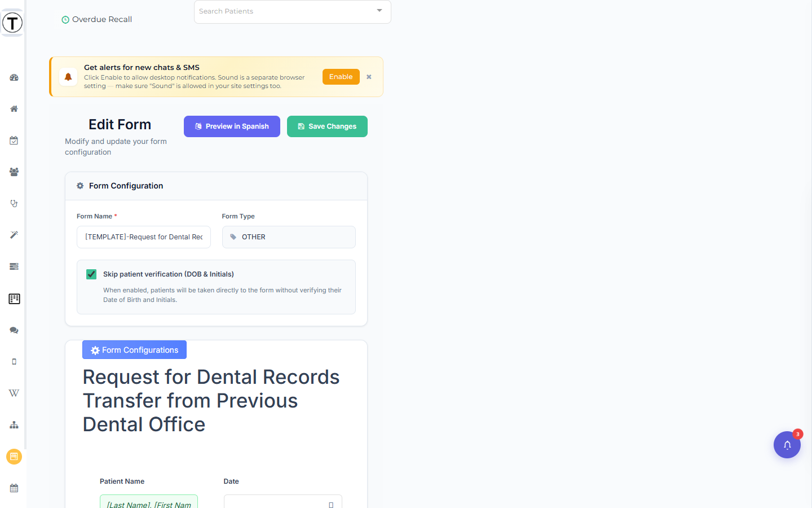Image resolution: width=812 pixels, height=508 pixels.
Task: Click the T logo at top left
Action: (x=12, y=23)
